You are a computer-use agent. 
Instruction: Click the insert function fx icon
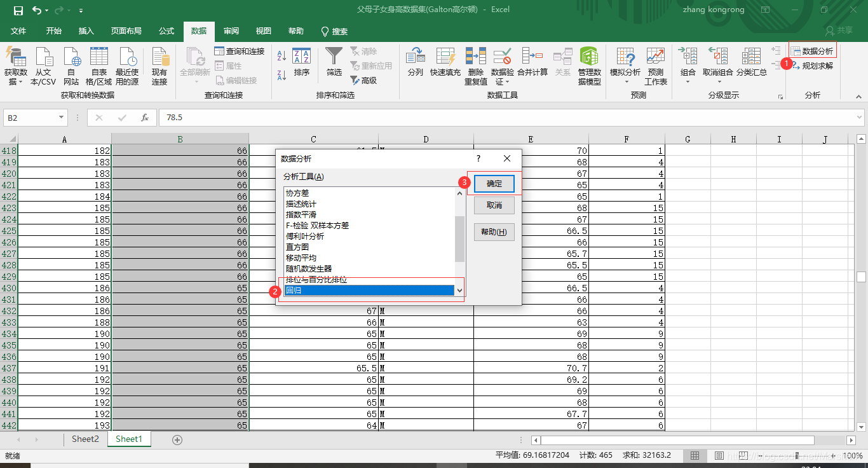pos(145,118)
